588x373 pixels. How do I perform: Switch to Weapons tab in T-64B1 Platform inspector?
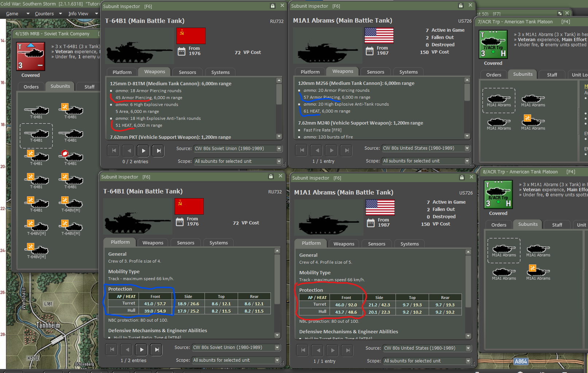[153, 243]
